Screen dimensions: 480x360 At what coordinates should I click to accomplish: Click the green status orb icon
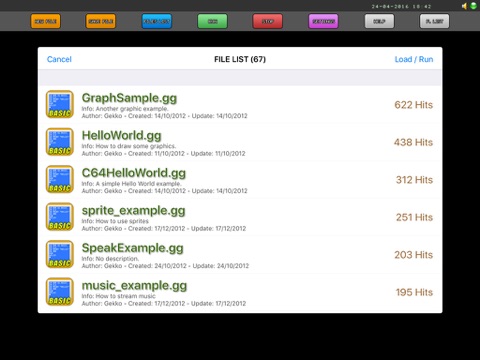tap(473, 6)
